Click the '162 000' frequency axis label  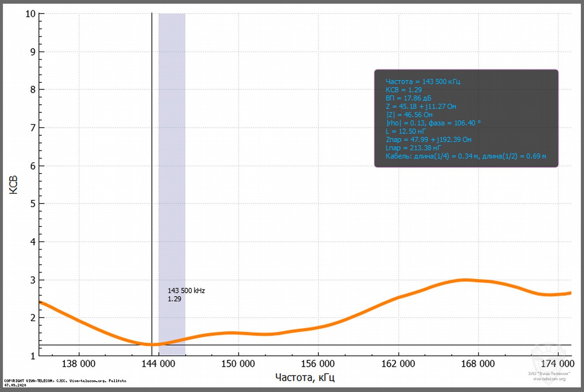click(398, 364)
